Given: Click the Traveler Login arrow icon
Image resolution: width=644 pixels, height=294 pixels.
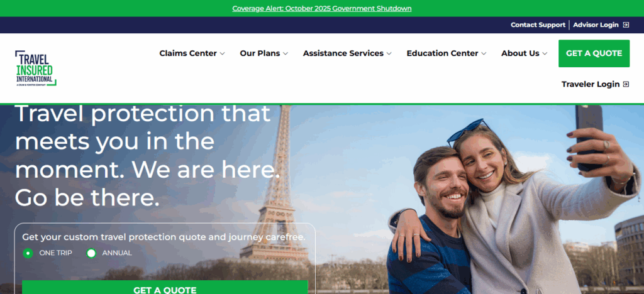Looking at the screenshot, I should (626, 84).
